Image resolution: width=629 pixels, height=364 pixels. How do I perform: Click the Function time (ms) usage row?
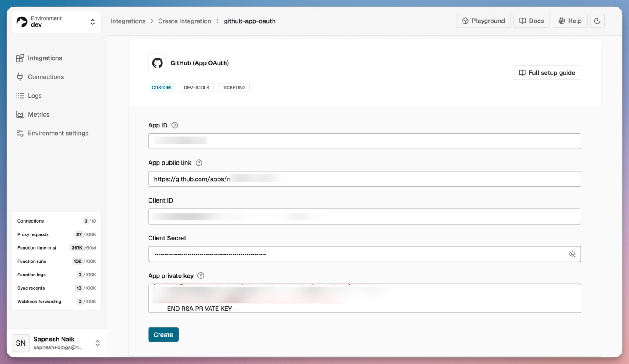[x=56, y=248]
